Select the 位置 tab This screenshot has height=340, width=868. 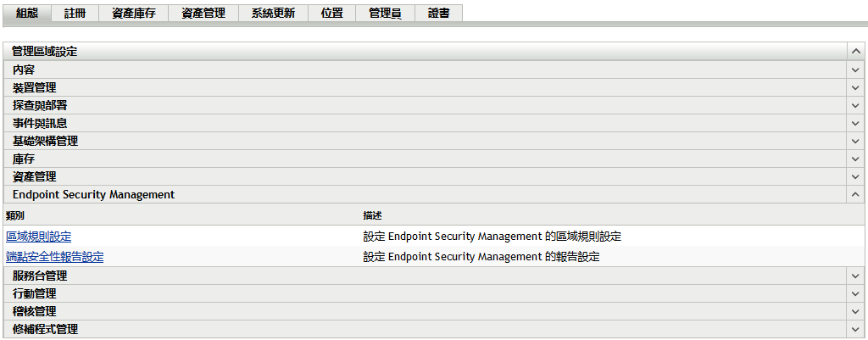332,13
